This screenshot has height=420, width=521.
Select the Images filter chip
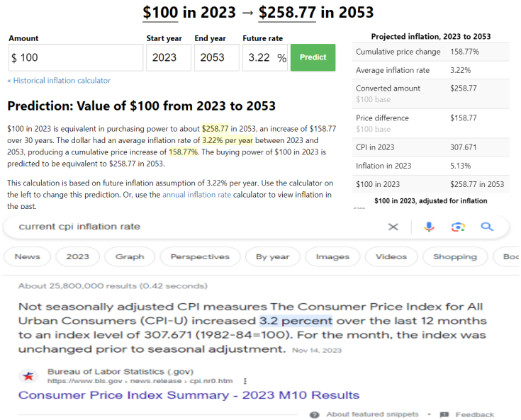(332, 256)
